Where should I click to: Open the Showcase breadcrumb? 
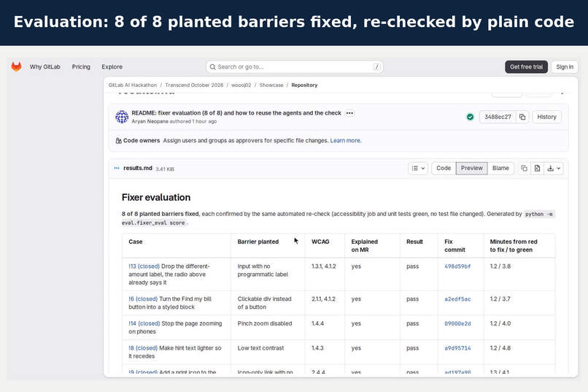(271, 85)
